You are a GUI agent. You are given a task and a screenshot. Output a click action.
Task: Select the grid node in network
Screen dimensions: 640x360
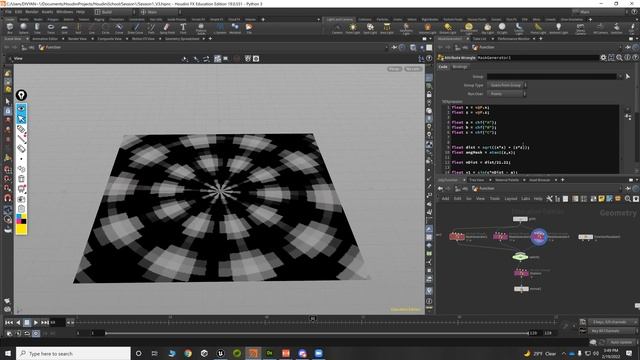tap(520, 219)
